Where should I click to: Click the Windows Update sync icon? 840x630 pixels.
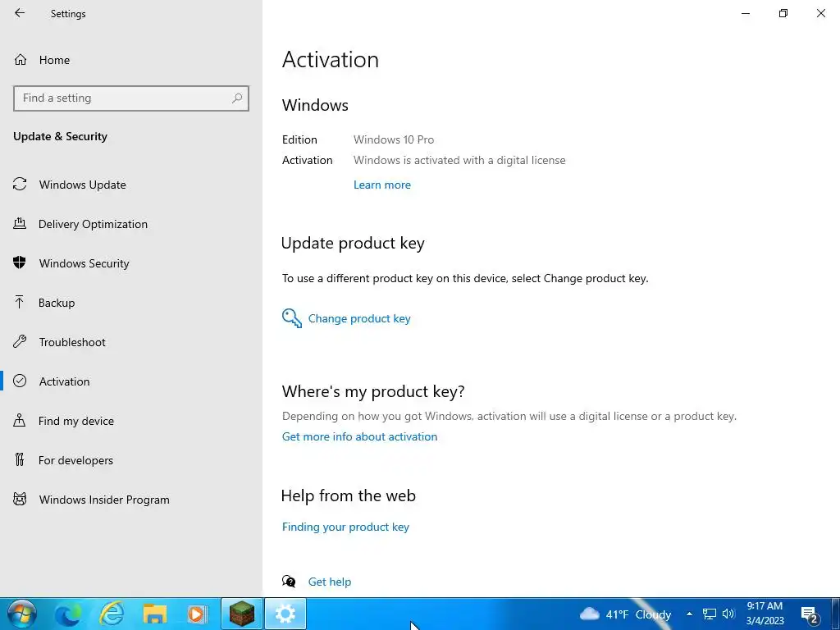coord(20,185)
